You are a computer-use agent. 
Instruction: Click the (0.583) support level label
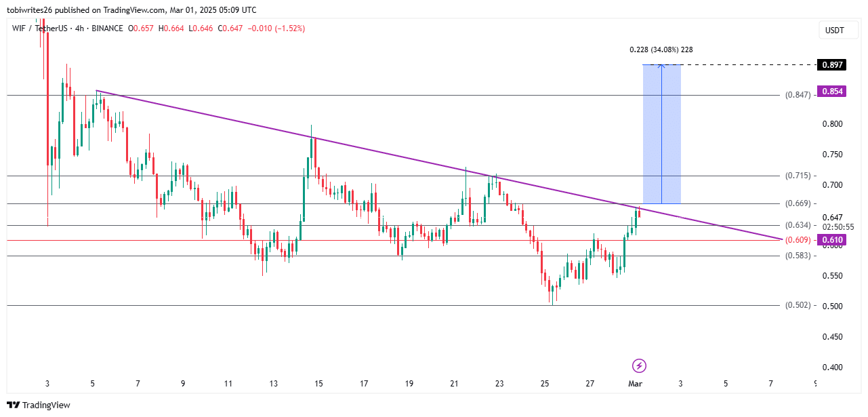[798, 256]
